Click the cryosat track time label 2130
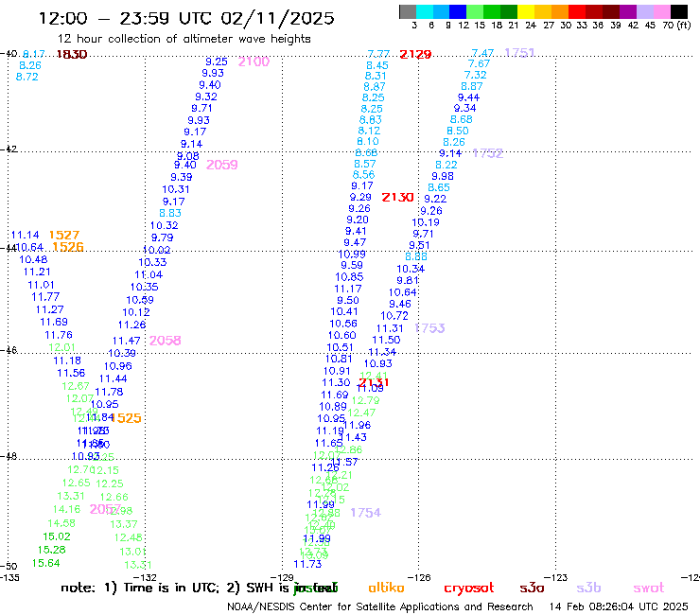The height and width of the screenshot is (615, 700). 397,198
